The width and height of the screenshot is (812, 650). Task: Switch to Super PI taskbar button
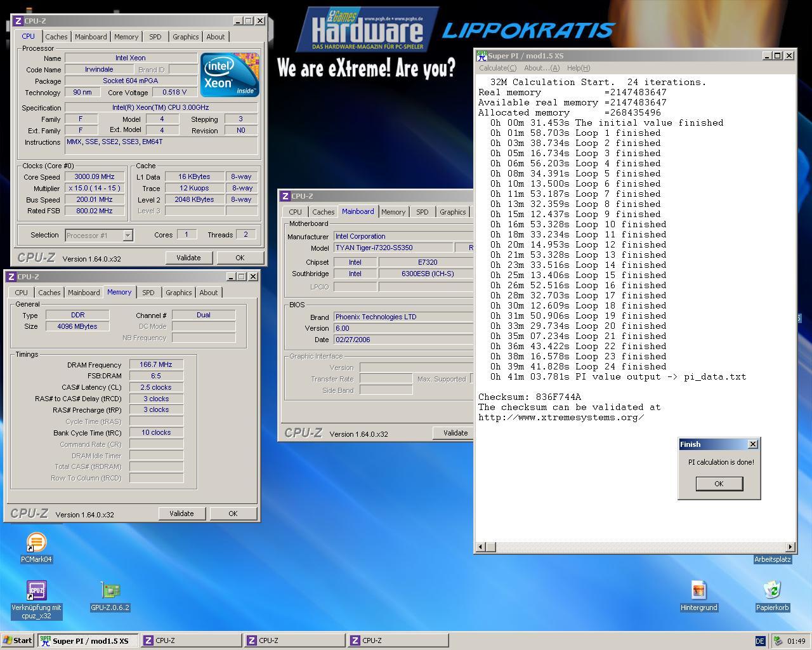(88, 640)
